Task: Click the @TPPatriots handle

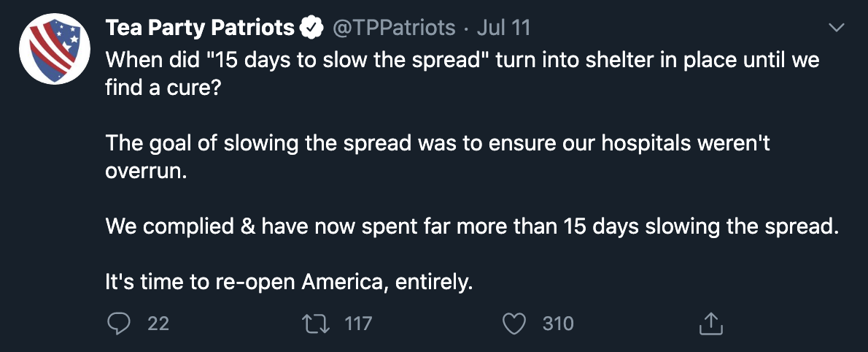Action: (394, 27)
